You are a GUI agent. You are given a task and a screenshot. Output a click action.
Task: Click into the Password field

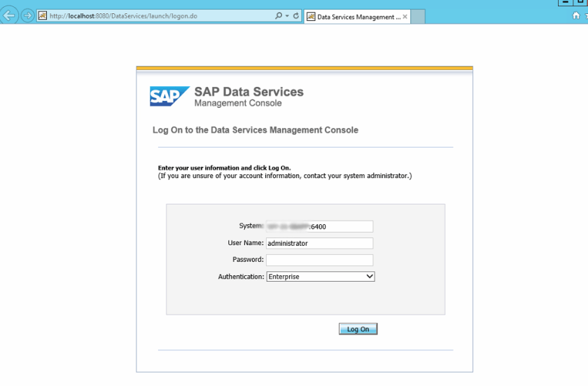[319, 260]
